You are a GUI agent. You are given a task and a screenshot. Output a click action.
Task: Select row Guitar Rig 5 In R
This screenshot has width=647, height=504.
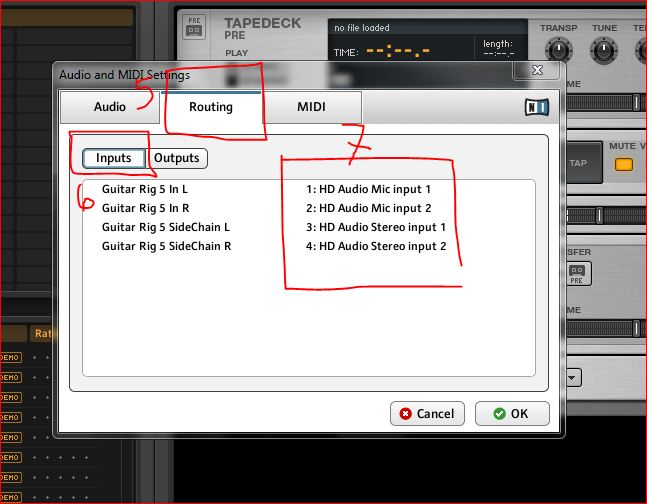click(146, 208)
